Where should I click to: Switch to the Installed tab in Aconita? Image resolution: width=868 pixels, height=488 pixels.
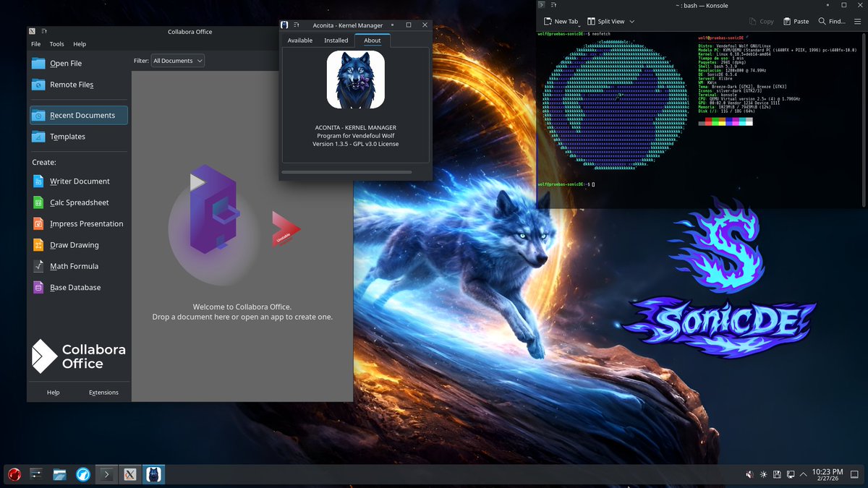pyautogui.click(x=336, y=40)
